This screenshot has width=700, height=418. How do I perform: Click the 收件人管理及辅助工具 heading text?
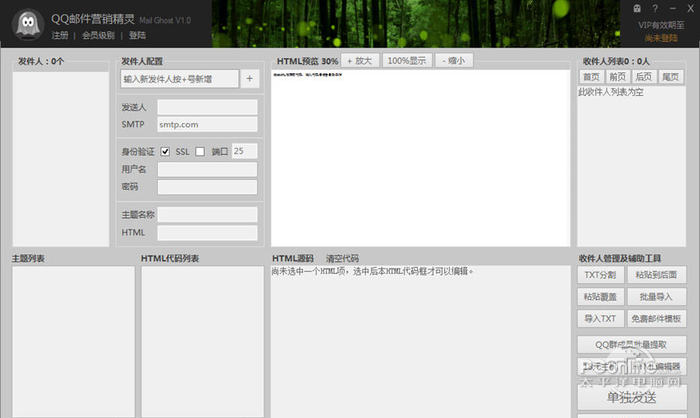(620, 258)
